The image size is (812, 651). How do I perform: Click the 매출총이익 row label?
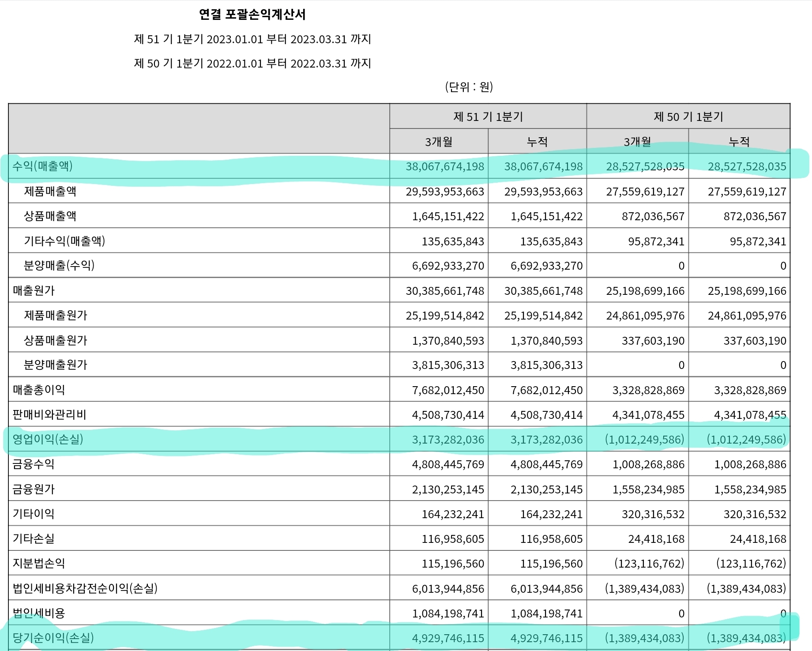pos(39,390)
